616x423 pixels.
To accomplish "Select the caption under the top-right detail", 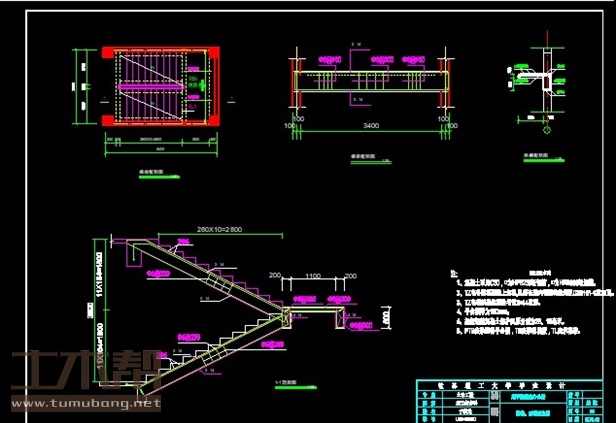I will click(x=540, y=156).
